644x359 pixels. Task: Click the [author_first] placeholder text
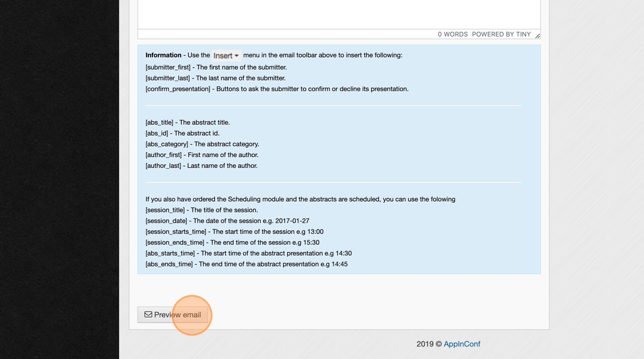pos(163,155)
